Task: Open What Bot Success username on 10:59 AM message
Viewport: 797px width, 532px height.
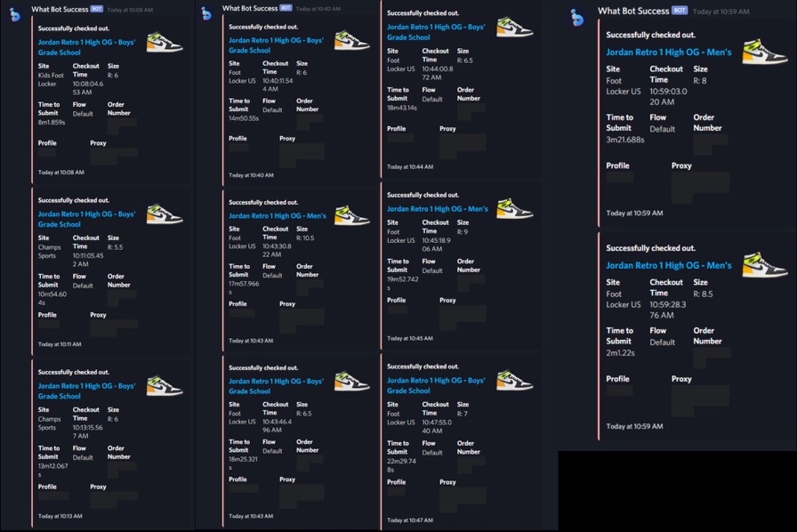Action: [633, 11]
